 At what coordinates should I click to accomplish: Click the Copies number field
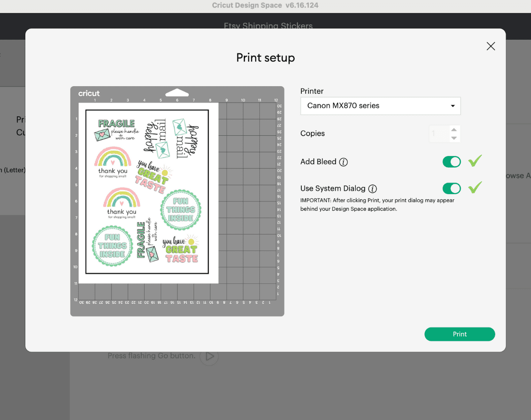pyautogui.click(x=439, y=134)
